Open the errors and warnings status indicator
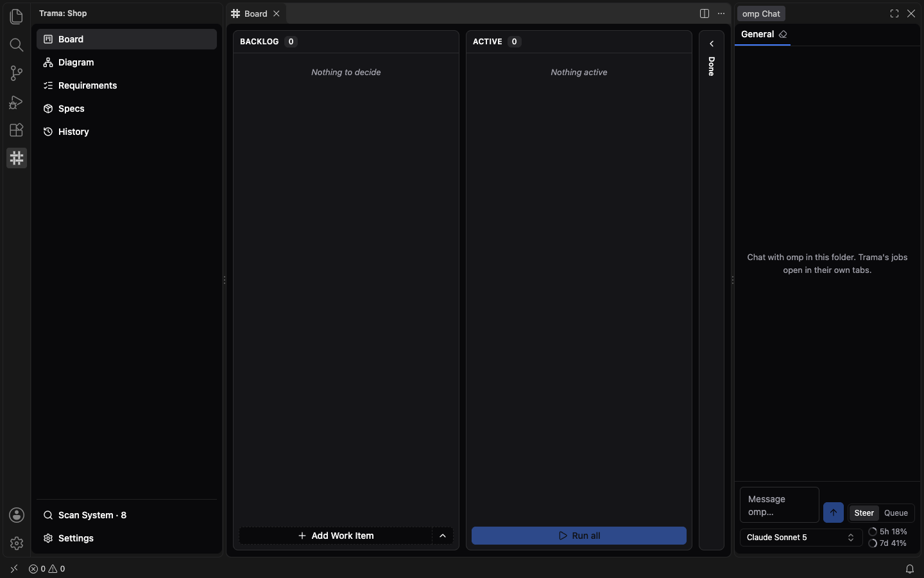This screenshot has height=578, width=924. 47,569
